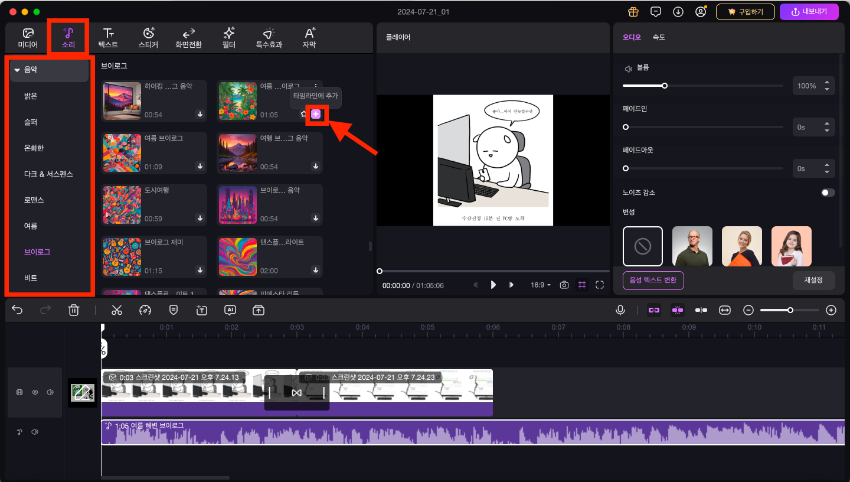The image size is (850, 482).
Task: Enter fullscreen preview mode
Action: coord(600,285)
